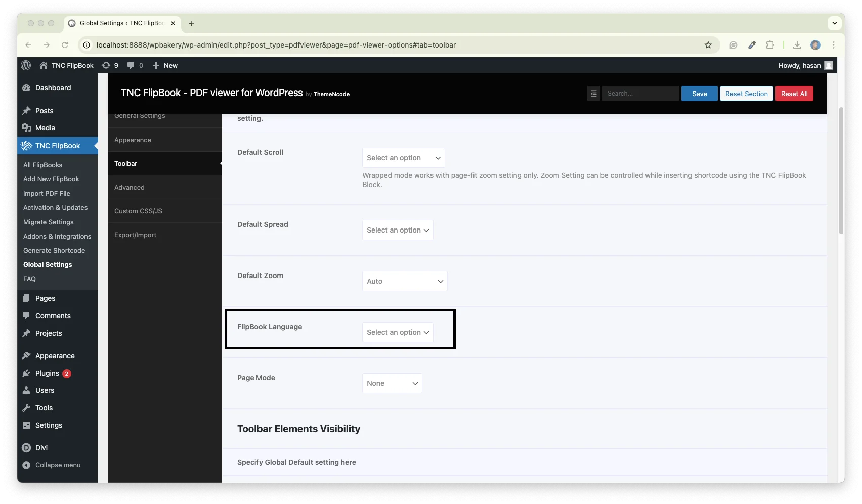Open the browser extensions puzzle icon

[x=770, y=45]
